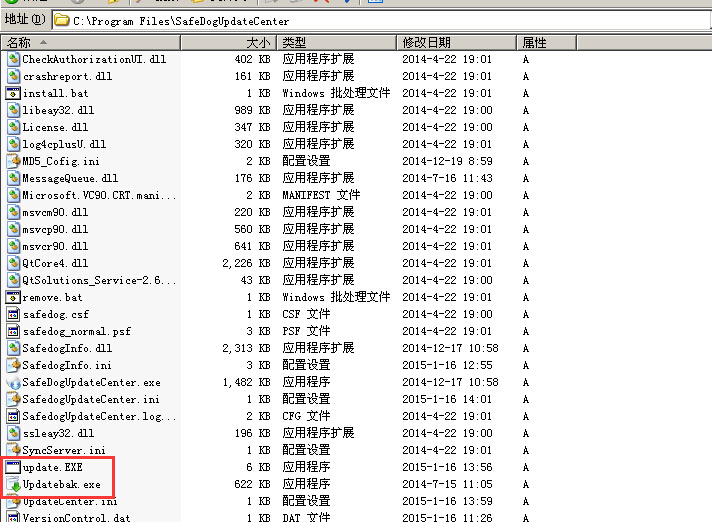Image resolution: width=712 pixels, height=522 pixels.
Task: Click the Microsoft.VC90.CRT manifest icon
Action: 14,195
